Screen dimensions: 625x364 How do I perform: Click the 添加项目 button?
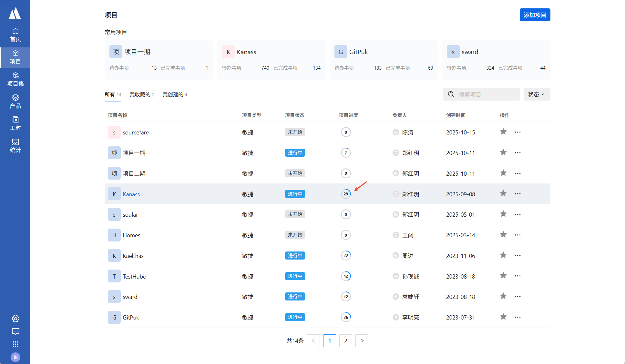pos(535,15)
